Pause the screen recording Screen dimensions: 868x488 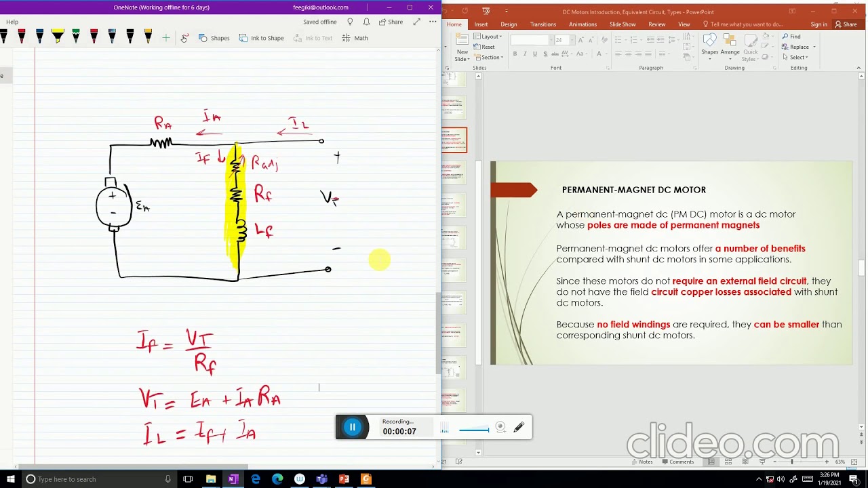(x=353, y=427)
